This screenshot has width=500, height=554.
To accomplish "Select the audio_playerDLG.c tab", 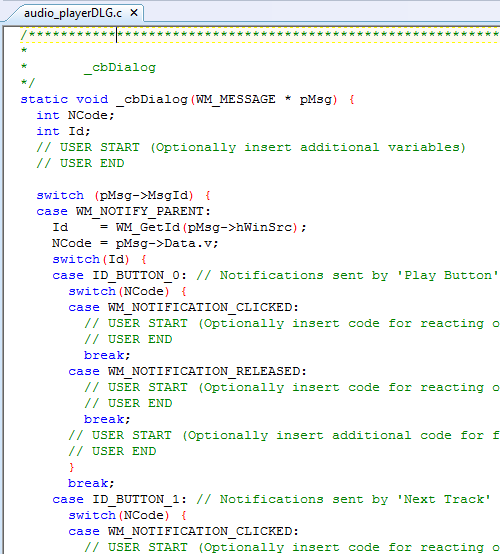I will pos(73,13).
